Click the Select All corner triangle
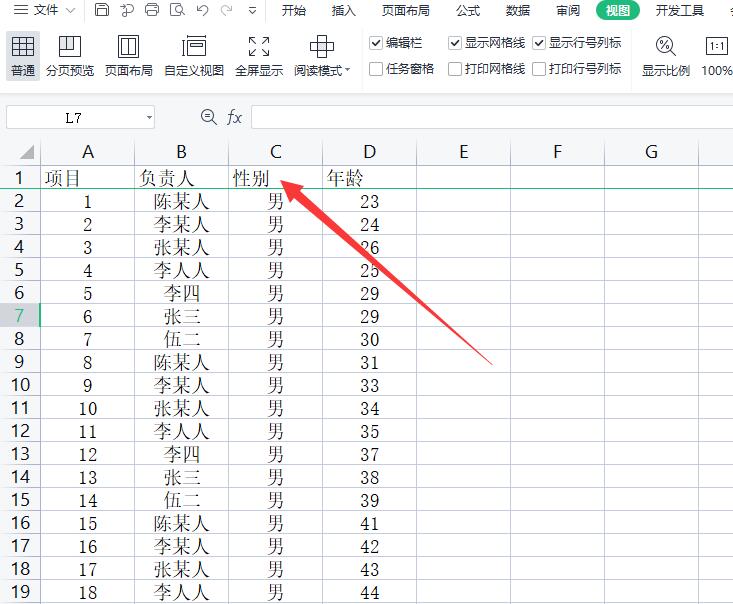Viewport: 733px width, 604px height. 27,152
